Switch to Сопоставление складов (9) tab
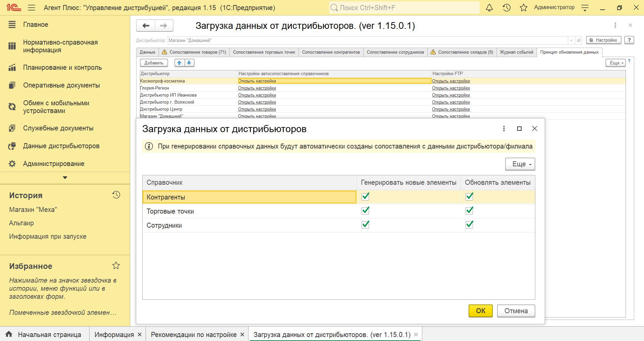 tap(462, 52)
